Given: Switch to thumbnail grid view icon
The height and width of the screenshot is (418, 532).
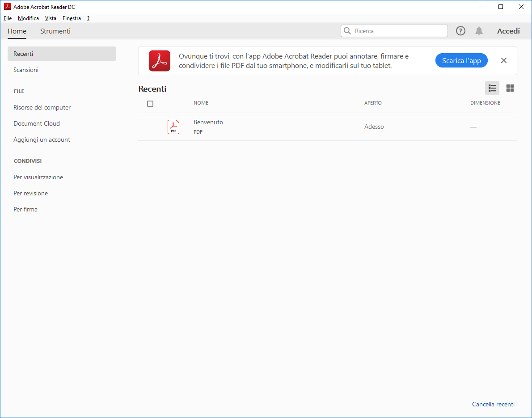Looking at the screenshot, I should tap(510, 88).
